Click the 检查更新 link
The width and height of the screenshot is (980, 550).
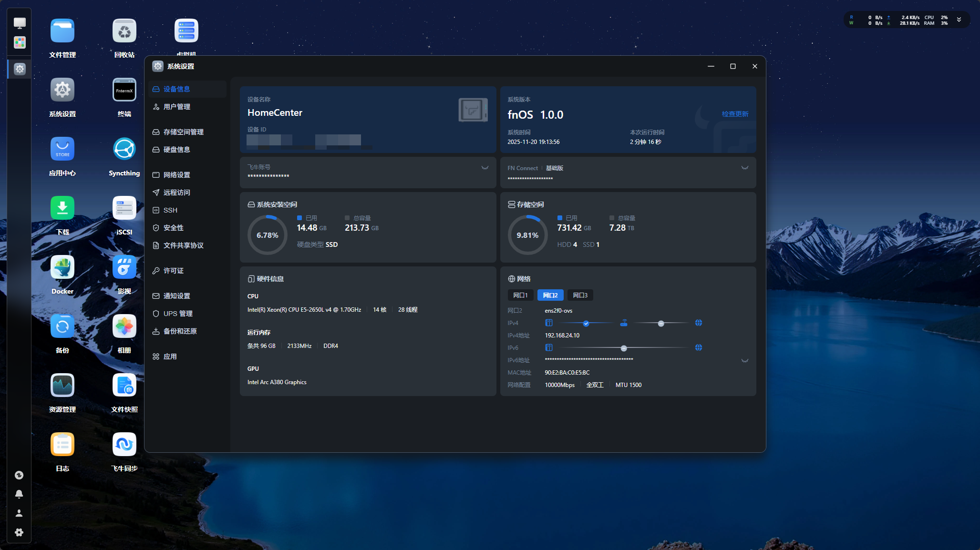734,114
